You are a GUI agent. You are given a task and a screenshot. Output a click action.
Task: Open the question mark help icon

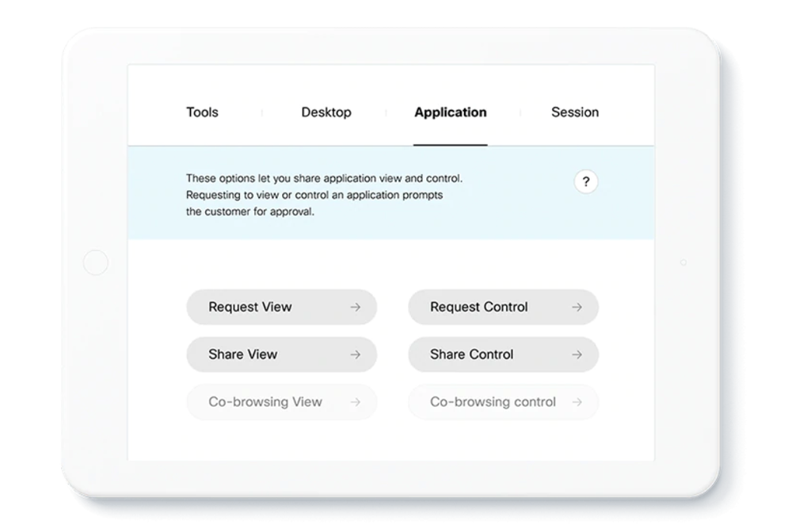585,182
